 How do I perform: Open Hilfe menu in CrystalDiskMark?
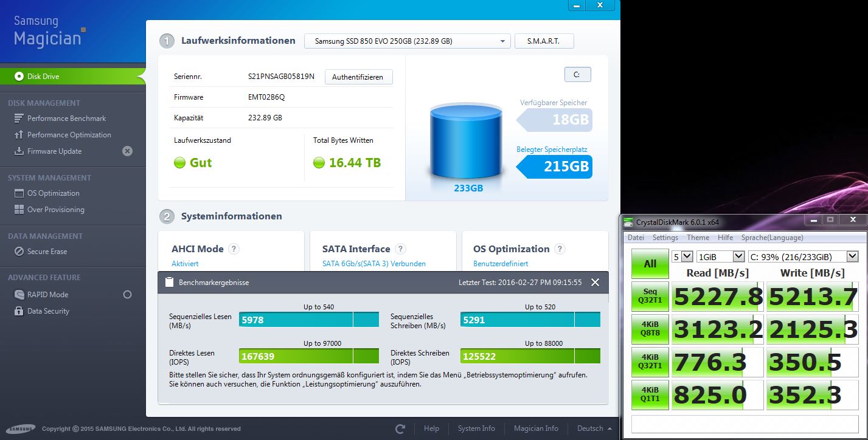pyautogui.click(x=725, y=238)
